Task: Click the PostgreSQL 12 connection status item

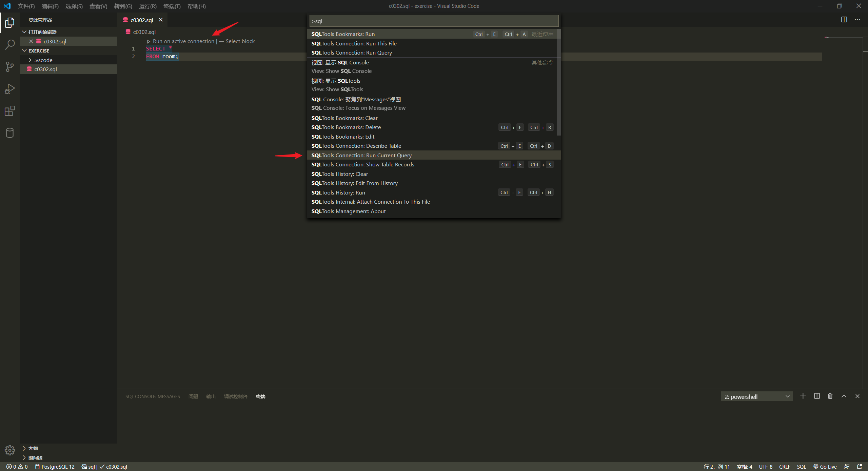Action: click(x=55, y=467)
